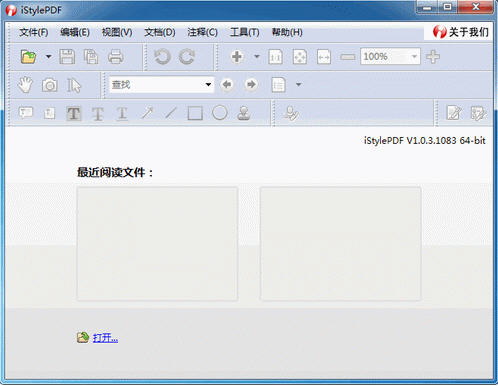Screen dimensions: 498x386
Task: Toggle the highlighted text T tool
Action: tap(74, 113)
